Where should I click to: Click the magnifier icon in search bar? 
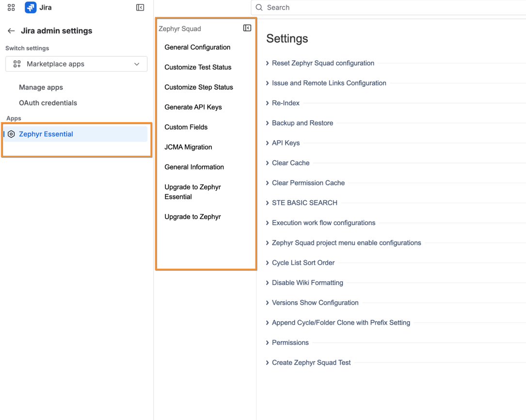259,8
